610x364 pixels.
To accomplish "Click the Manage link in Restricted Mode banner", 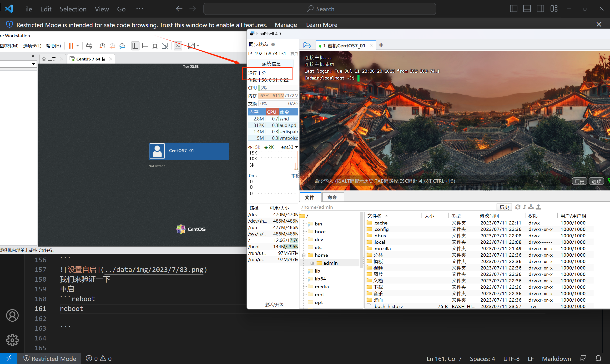I will (x=286, y=25).
